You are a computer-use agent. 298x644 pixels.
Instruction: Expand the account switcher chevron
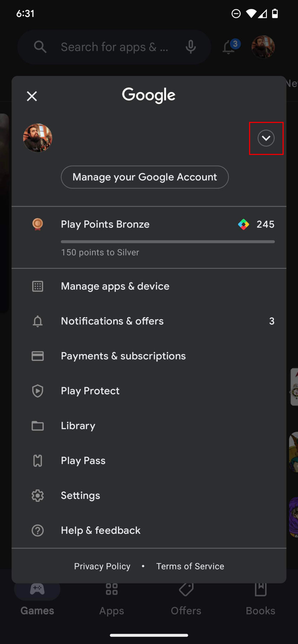click(266, 138)
